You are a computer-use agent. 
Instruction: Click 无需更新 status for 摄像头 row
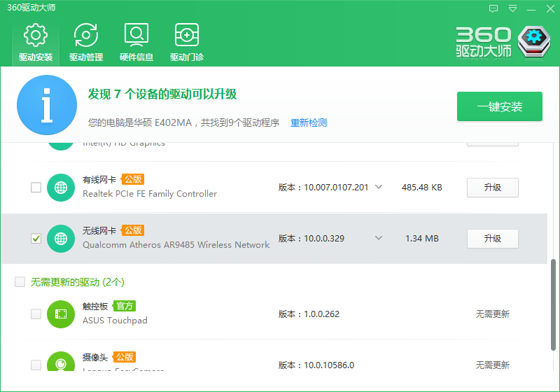[493, 365]
